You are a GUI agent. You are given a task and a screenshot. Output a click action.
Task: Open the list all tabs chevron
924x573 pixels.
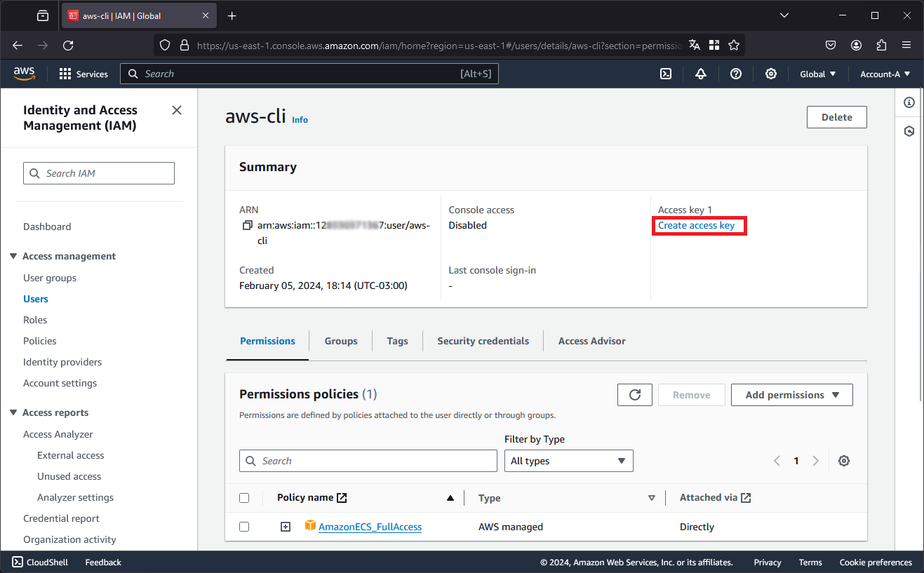[784, 15]
